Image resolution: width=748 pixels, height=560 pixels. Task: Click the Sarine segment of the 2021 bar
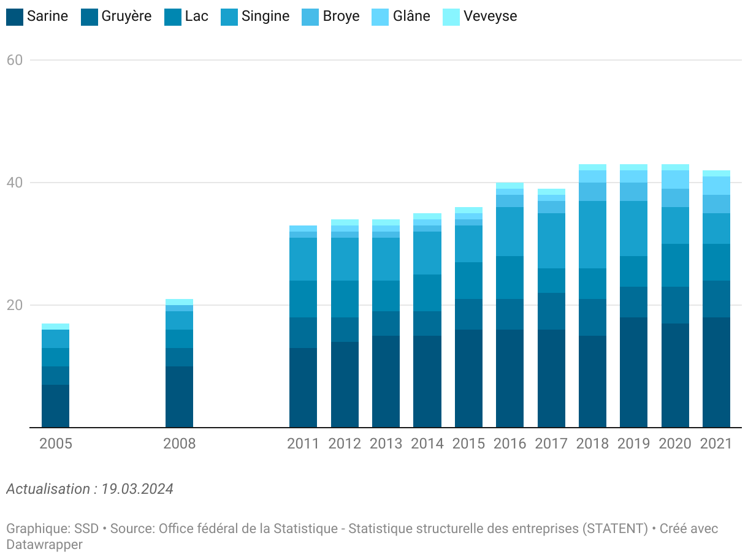[x=716, y=372]
